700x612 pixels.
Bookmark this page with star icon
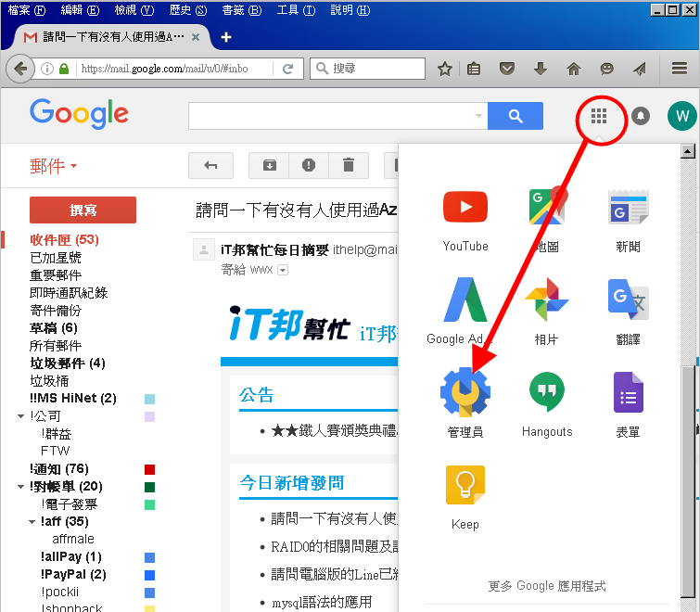coord(445,69)
